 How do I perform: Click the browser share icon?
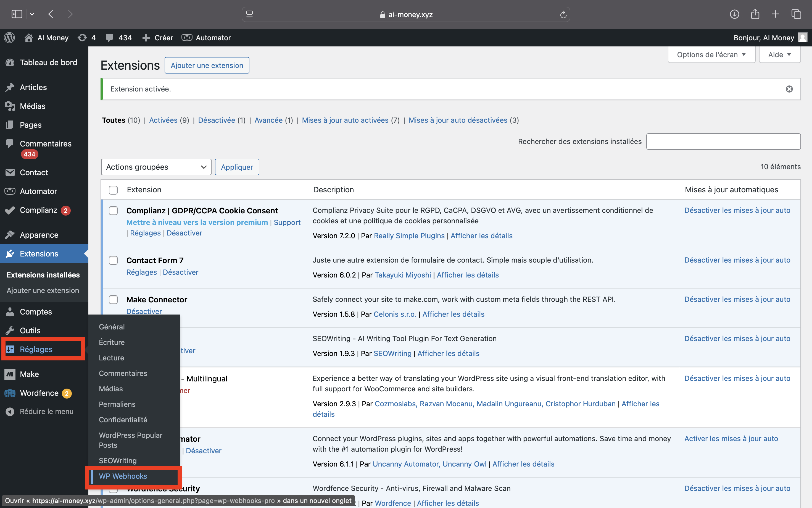755,14
